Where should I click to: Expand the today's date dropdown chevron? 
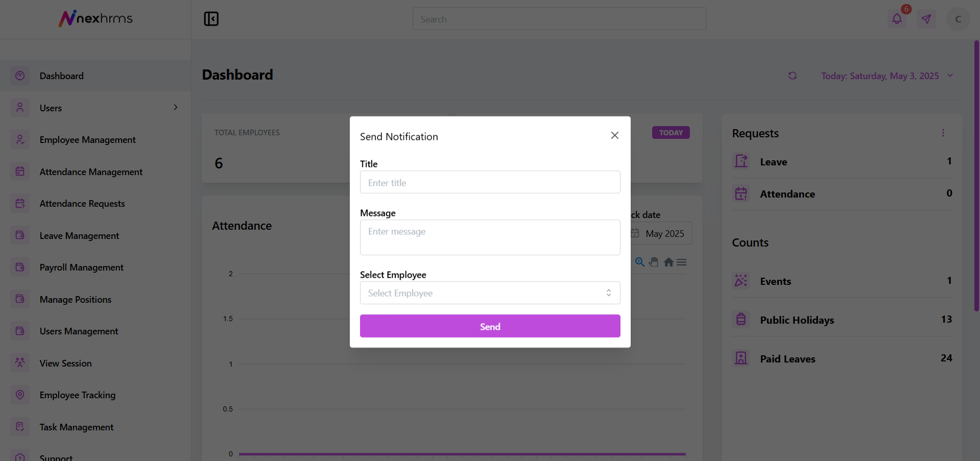pyautogui.click(x=950, y=76)
